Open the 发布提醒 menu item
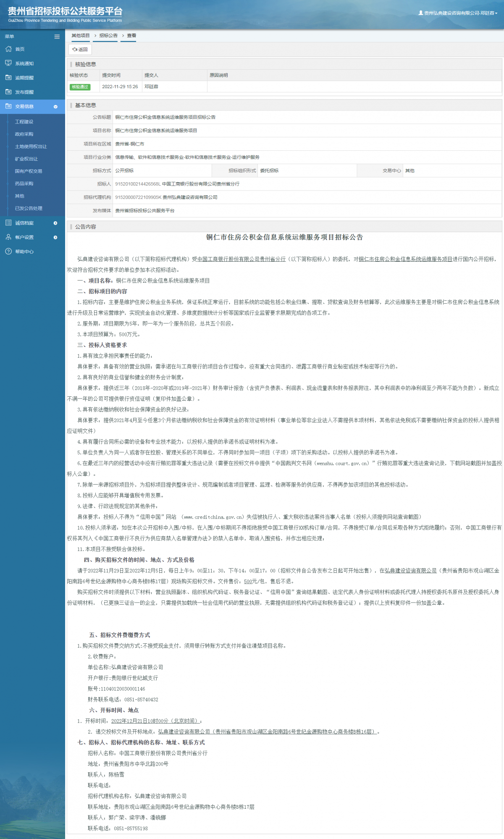 32,92
